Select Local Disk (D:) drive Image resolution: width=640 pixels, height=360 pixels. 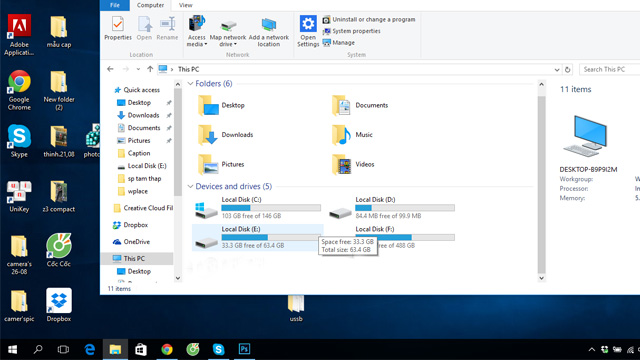click(391, 207)
